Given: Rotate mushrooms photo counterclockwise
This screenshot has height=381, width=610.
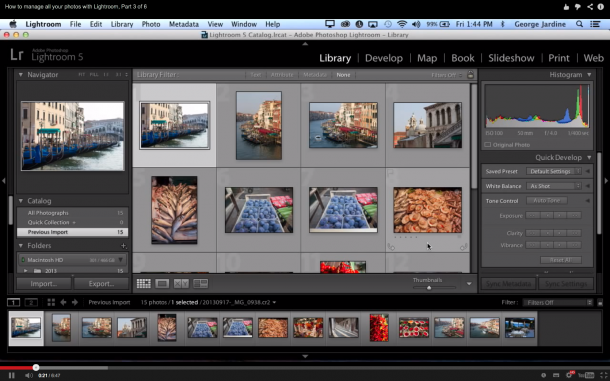Looking at the screenshot, I should tap(391, 247).
